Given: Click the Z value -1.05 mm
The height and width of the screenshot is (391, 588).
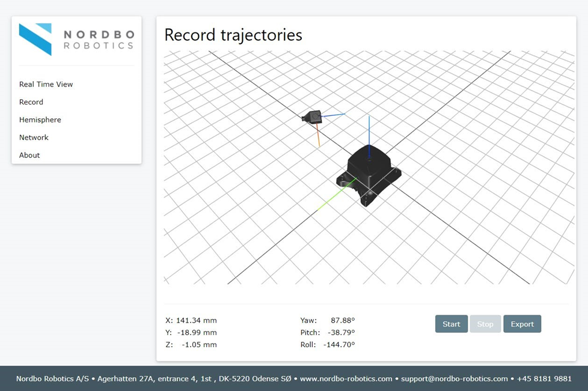Looking at the screenshot, I should [199, 345].
